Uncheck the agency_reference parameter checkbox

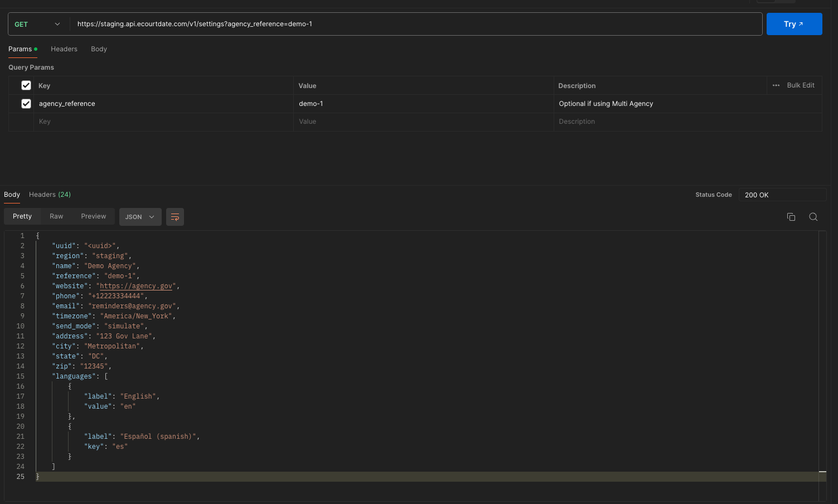click(26, 104)
